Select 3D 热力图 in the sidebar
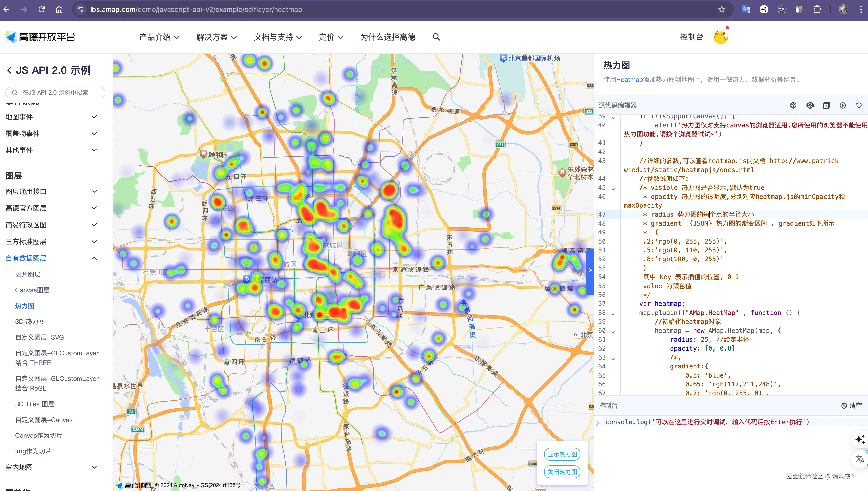This screenshot has width=868, height=491. 30,321
